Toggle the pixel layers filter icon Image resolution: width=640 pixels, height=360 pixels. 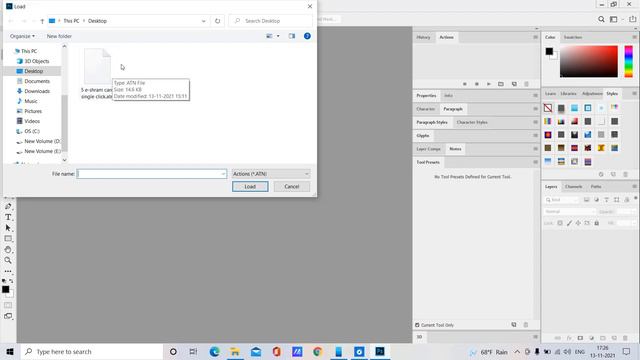coord(587,200)
